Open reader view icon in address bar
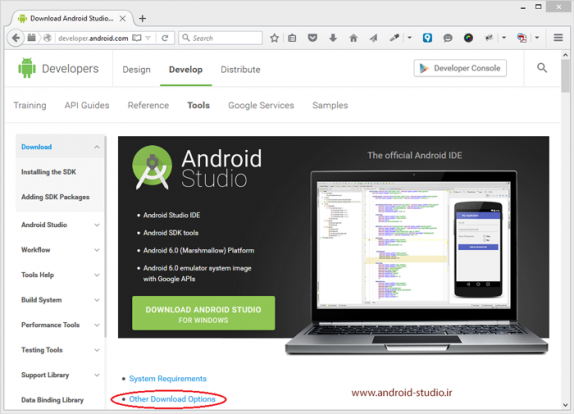574x414 pixels. (137, 38)
